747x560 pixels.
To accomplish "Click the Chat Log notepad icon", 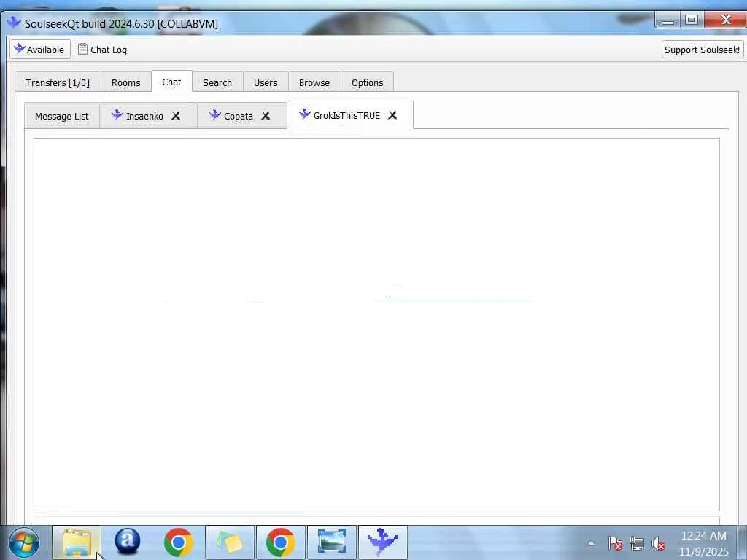I will [82, 49].
